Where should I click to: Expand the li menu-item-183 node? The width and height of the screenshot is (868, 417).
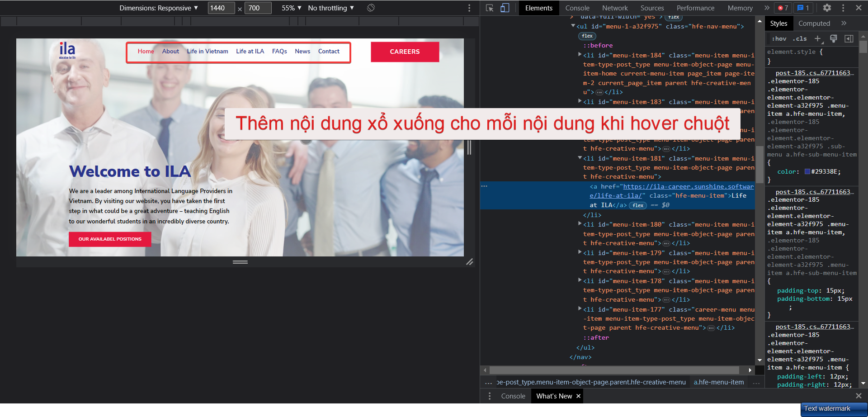click(580, 101)
